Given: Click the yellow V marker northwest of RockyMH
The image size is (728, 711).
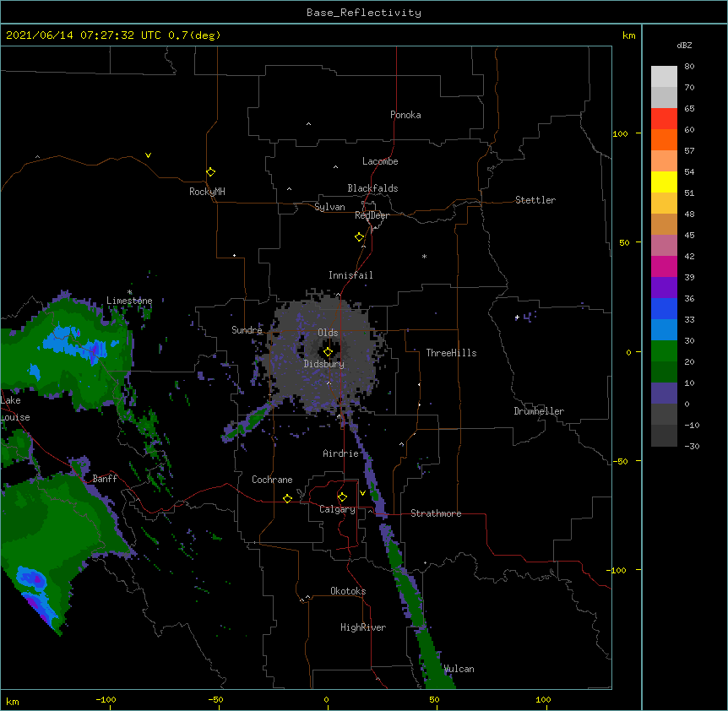Looking at the screenshot, I should (148, 155).
